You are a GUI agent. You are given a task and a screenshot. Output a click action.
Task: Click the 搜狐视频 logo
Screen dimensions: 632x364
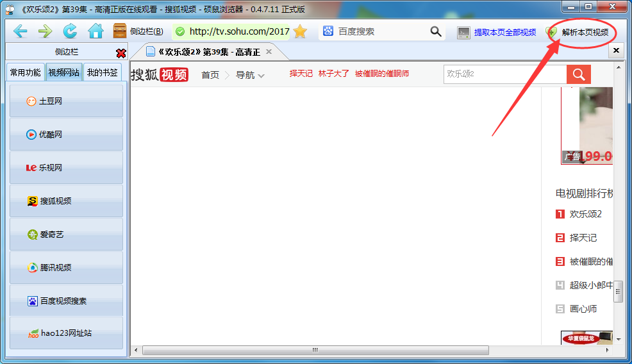(160, 74)
